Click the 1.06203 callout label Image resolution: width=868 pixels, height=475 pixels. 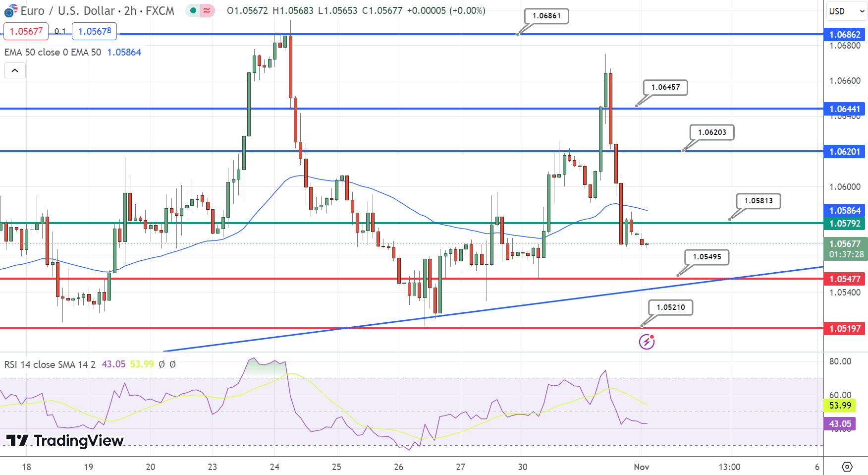click(x=712, y=132)
